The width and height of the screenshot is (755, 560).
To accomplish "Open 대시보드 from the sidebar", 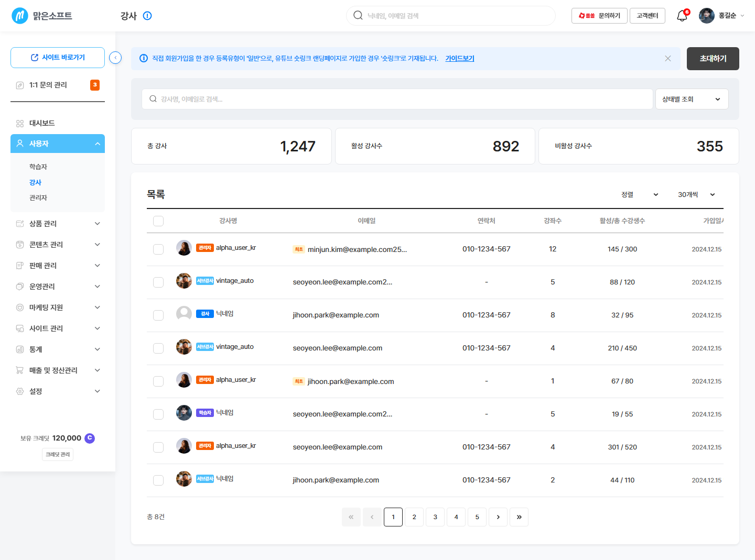I will [58, 123].
